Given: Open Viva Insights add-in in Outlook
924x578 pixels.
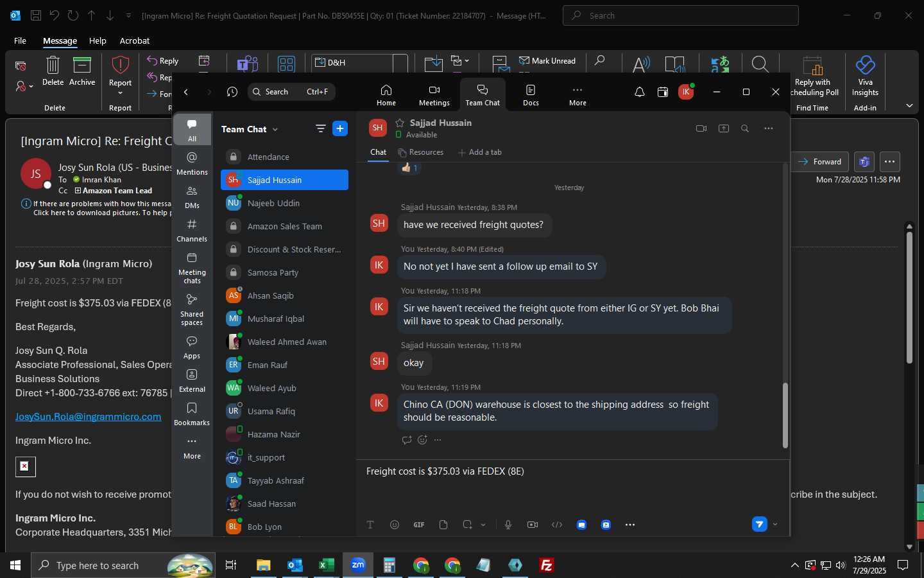Looking at the screenshot, I should click(x=865, y=76).
